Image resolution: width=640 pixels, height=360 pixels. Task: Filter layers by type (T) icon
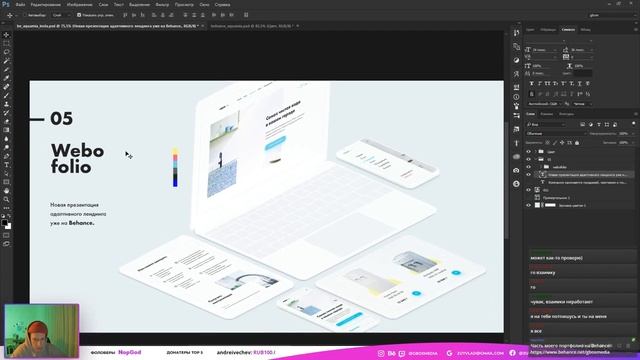click(599, 124)
